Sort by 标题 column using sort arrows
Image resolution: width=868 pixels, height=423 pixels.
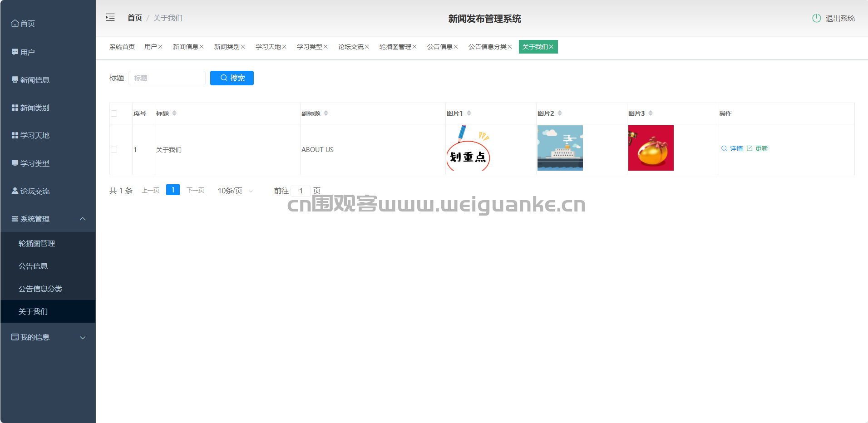point(174,113)
